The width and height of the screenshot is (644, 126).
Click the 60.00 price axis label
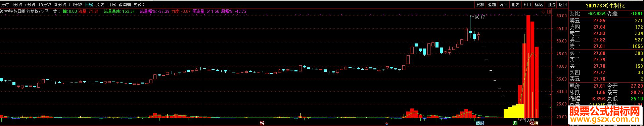click(561, 16)
